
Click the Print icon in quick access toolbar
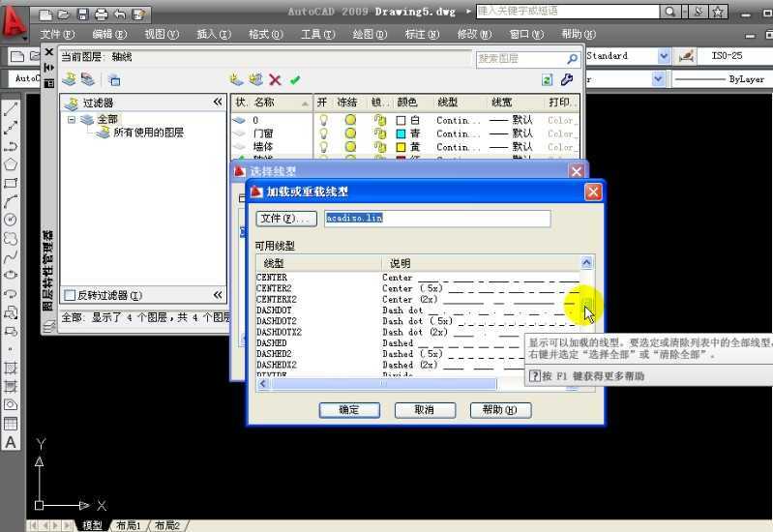(101, 15)
